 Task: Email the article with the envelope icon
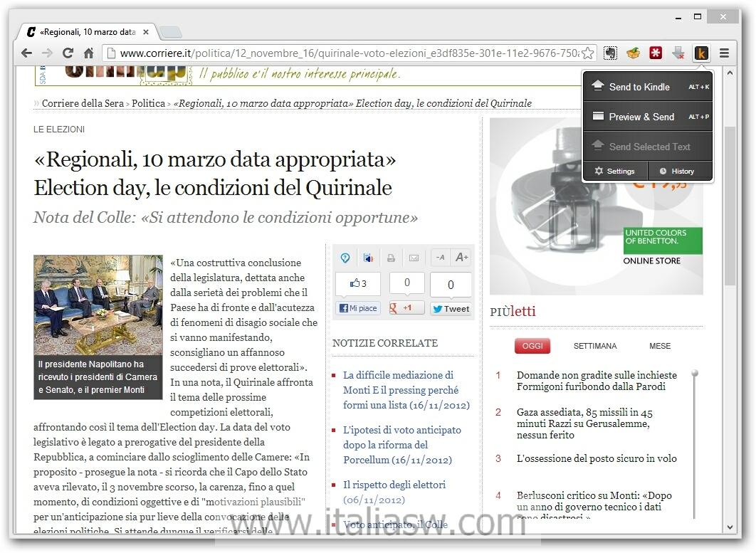(414, 258)
